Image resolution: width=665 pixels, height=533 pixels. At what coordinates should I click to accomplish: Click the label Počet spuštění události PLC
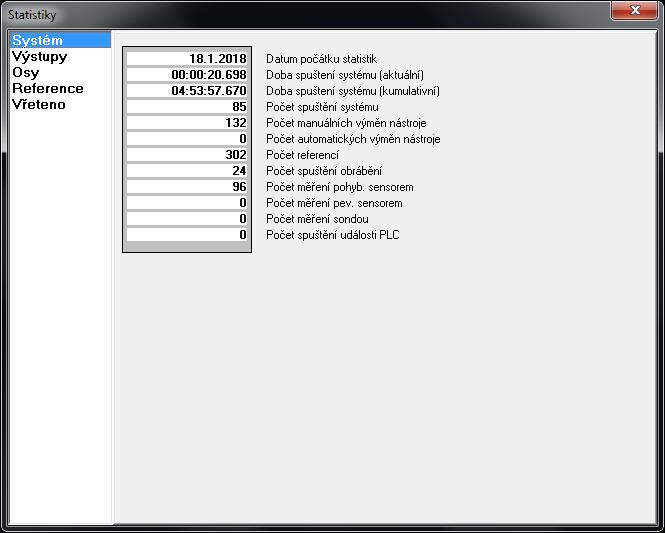(333, 235)
